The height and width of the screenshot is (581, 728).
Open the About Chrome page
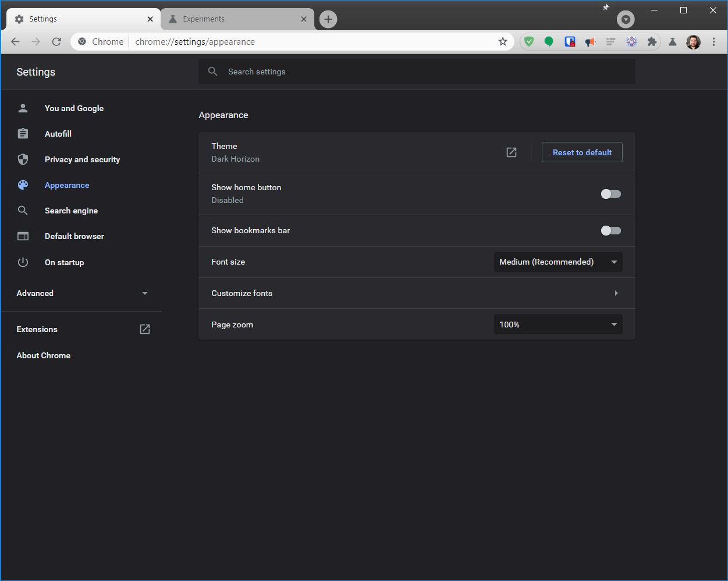(43, 355)
